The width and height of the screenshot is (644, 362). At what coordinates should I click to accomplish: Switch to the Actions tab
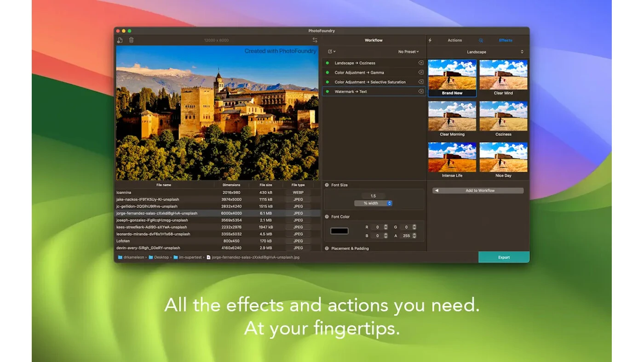pos(455,40)
